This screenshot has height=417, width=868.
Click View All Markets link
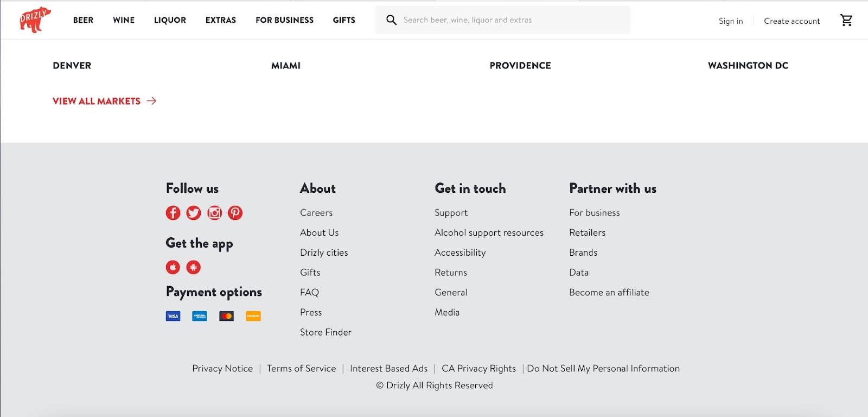(97, 101)
